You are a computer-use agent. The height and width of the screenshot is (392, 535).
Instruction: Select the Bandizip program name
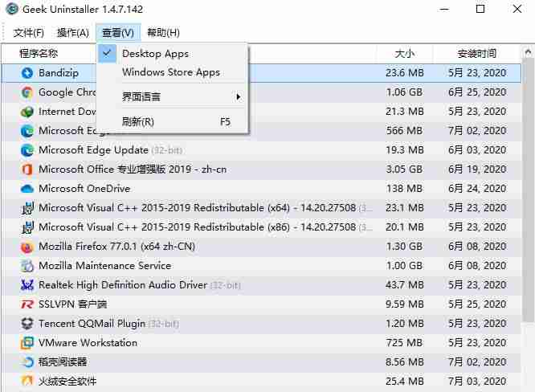(59, 73)
